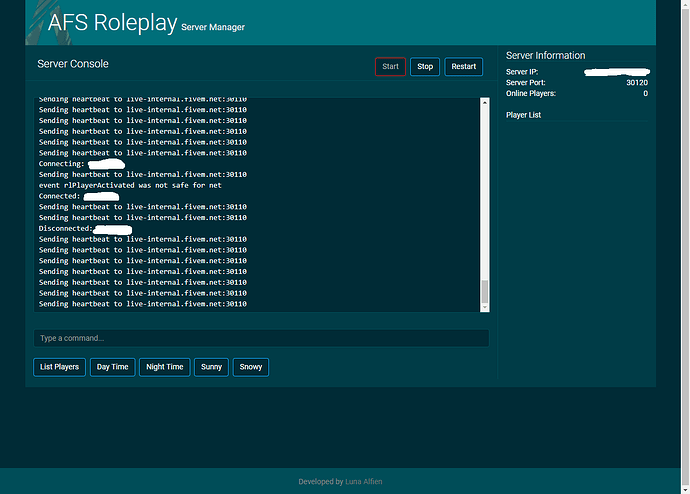Viewport: 690px width, 494px height.
Task: Click the 'Server Information' heading
Action: (546, 55)
